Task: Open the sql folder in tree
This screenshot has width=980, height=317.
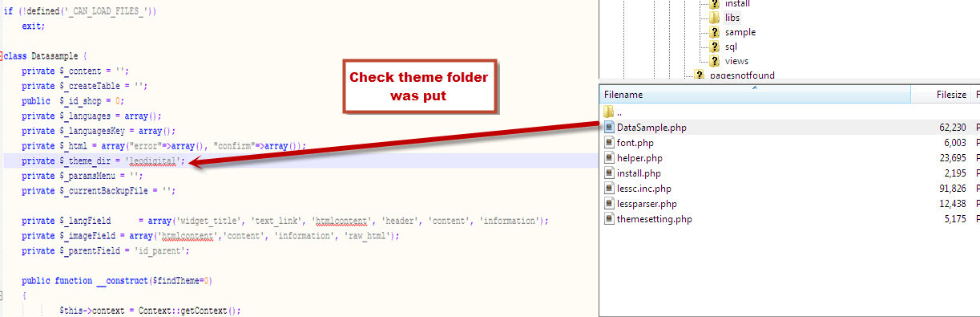Action: coord(731,47)
